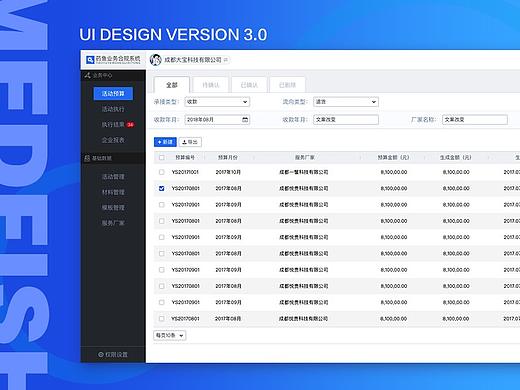Click the 生成金额（元） column header
520x390 pixels.
[x=456, y=157]
